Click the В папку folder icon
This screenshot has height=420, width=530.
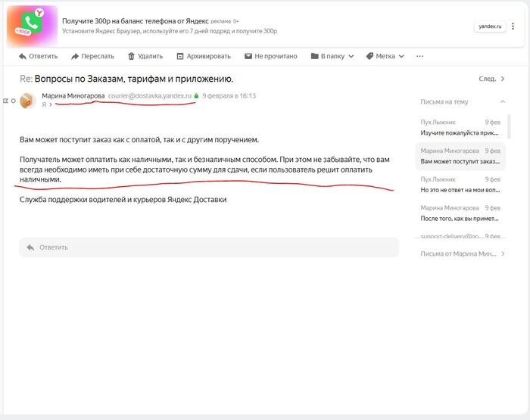click(315, 56)
